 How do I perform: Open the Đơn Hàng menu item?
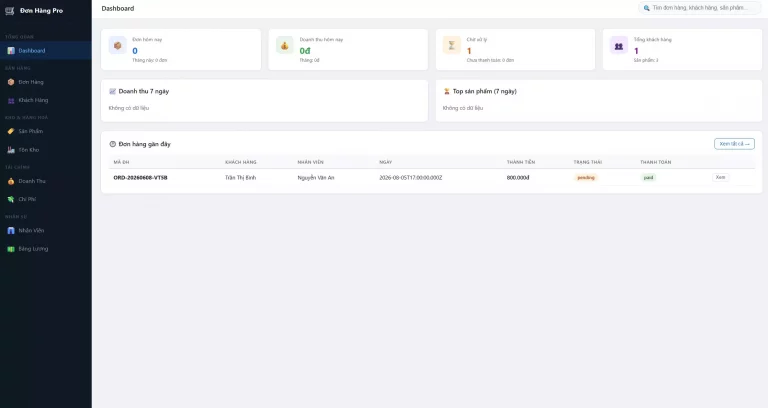click(46, 82)
